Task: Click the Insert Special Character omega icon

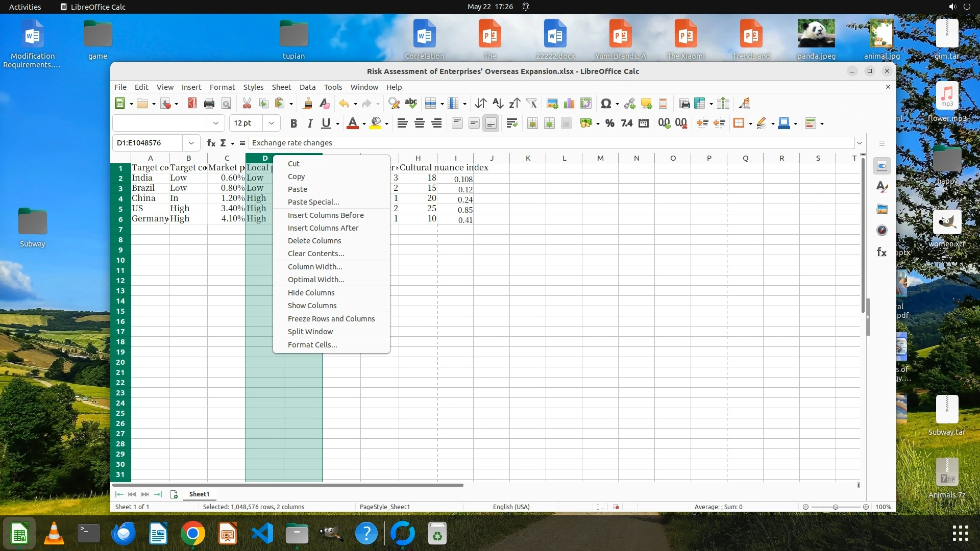Action: pos(606,104)
